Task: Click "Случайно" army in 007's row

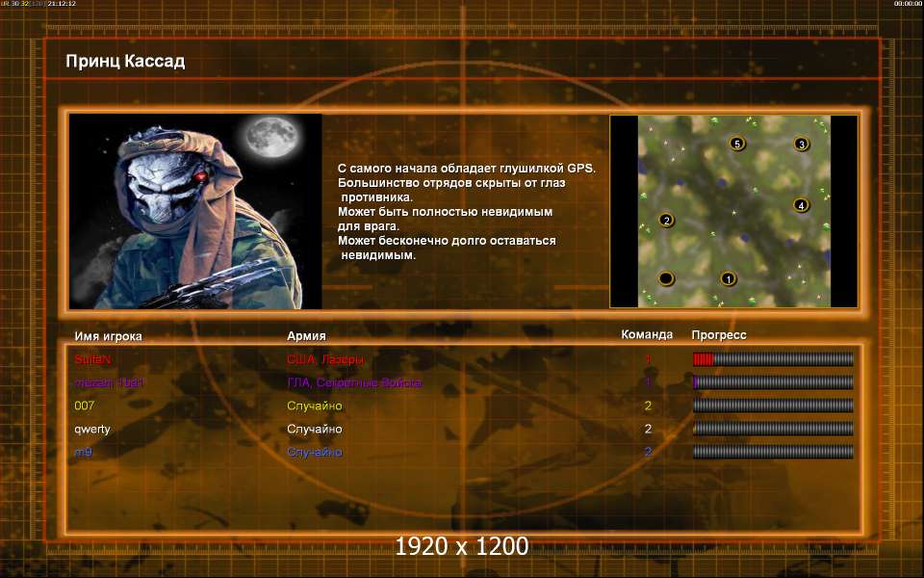Action: [315, 406]
